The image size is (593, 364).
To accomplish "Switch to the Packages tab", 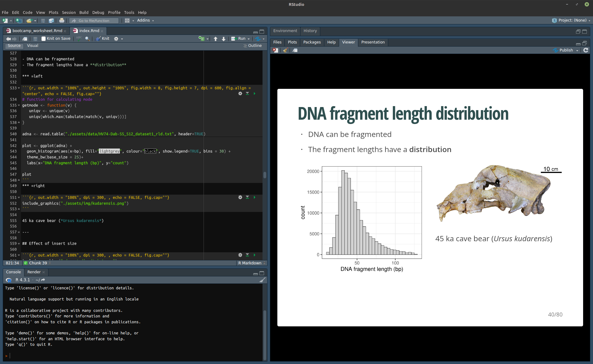I will point(312,42).
